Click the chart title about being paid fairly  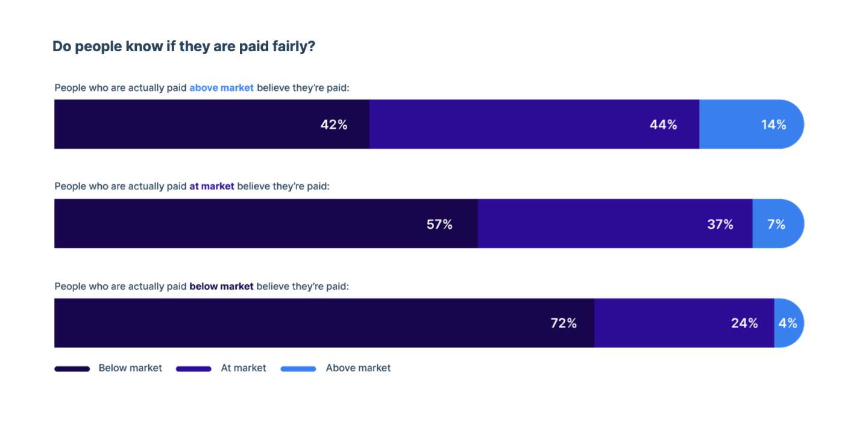click(x=184, y=46)
